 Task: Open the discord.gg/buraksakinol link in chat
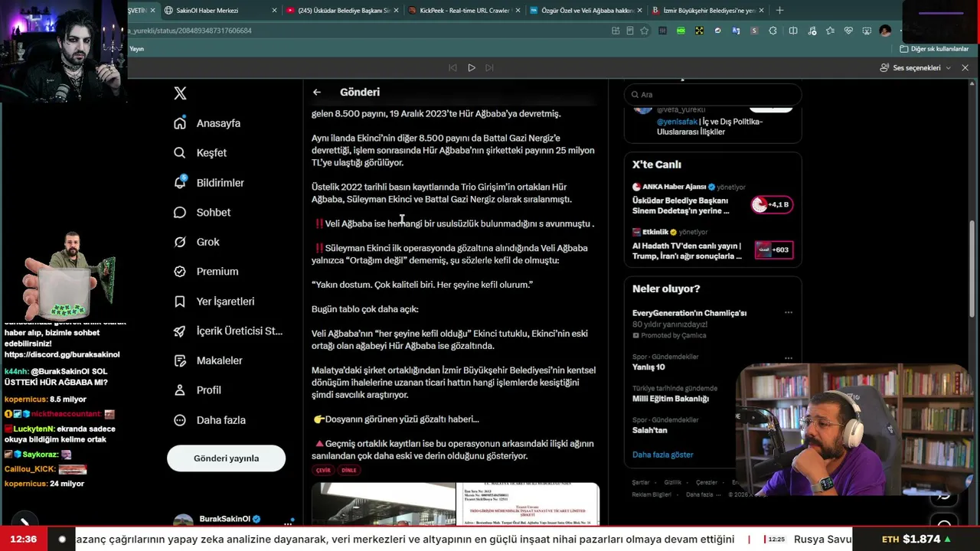62,355
